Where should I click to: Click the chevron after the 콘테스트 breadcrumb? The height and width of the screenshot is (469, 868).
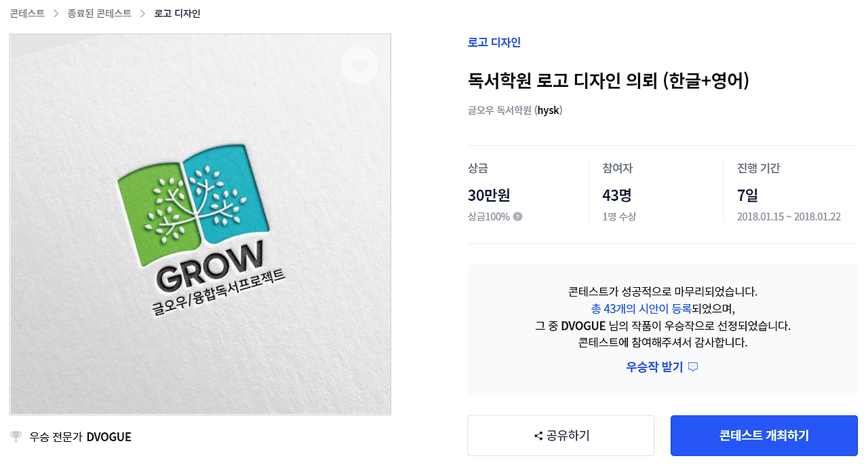(56, 14)
